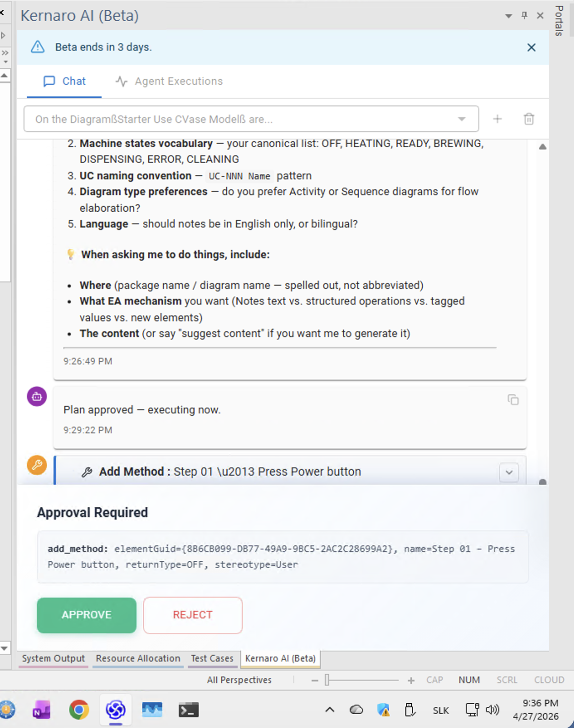Expand the Add Method step details
Screen dimensions: 574x728
509,472
